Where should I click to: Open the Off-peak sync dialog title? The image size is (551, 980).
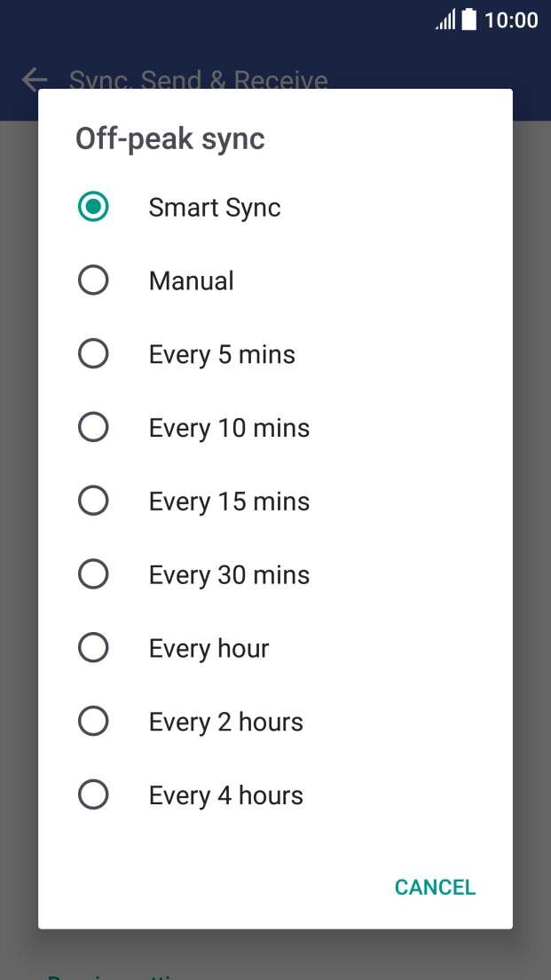click(169, 138)
